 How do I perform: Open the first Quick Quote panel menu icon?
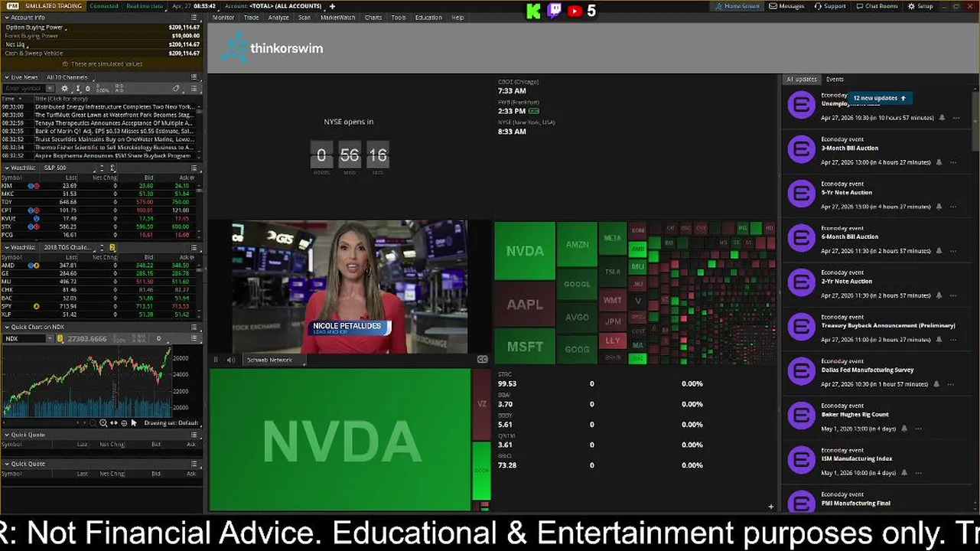click(194, 435)
